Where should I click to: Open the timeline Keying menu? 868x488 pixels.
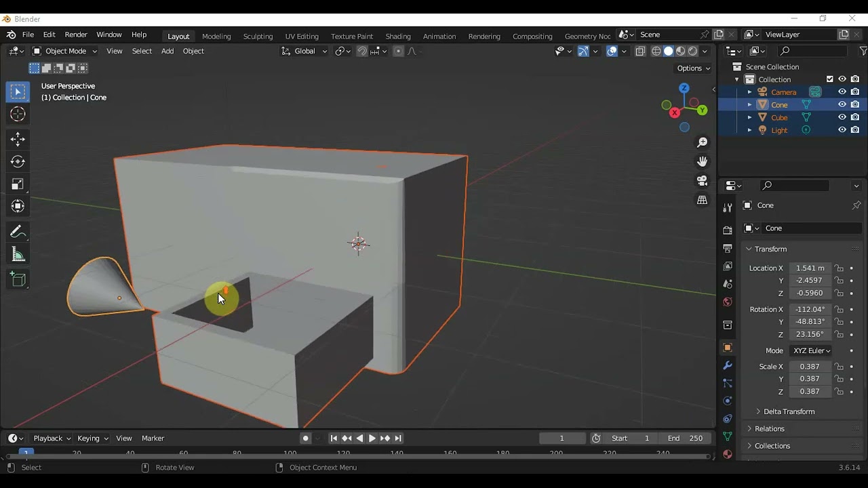(93, 439)
